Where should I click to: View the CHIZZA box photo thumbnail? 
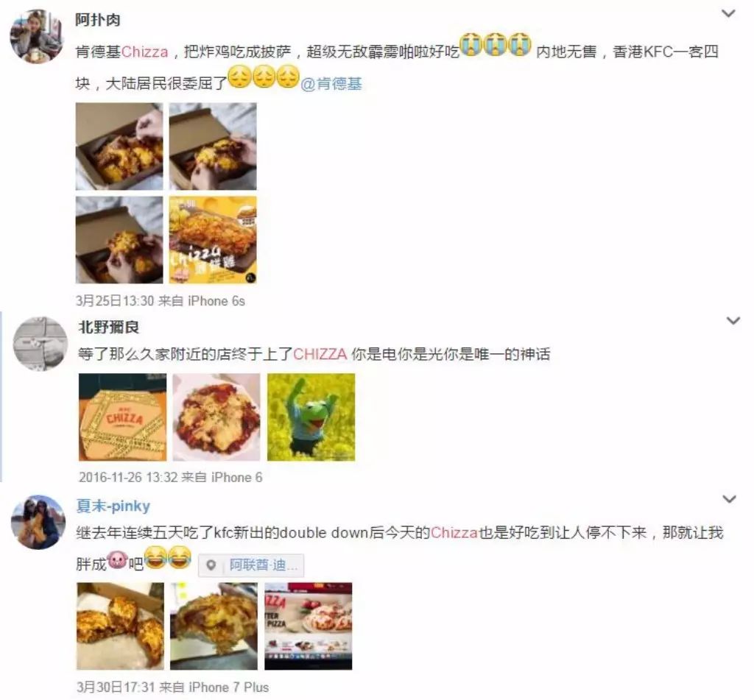click(123, 417)
